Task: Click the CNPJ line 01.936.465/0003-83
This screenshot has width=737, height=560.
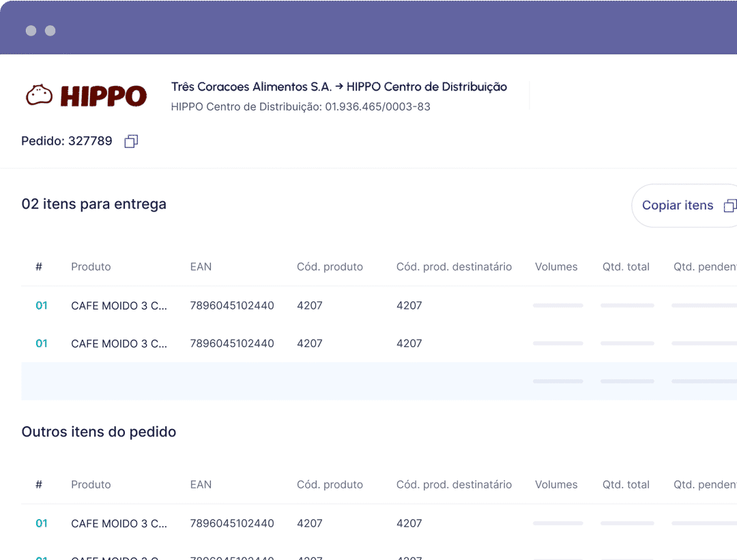Action: [x=301, y=106]
